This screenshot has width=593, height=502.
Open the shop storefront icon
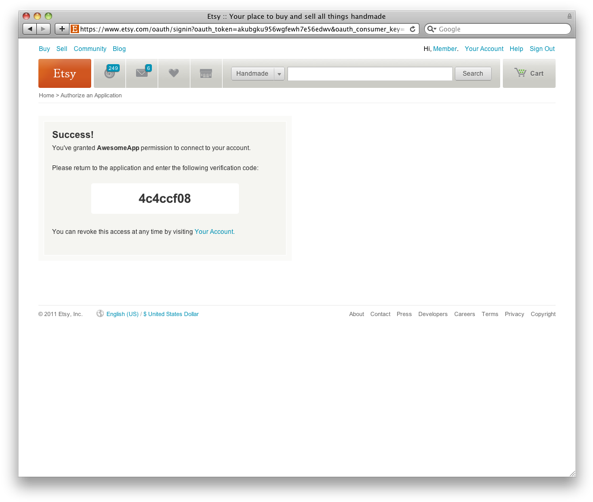(x=206, y=73)
